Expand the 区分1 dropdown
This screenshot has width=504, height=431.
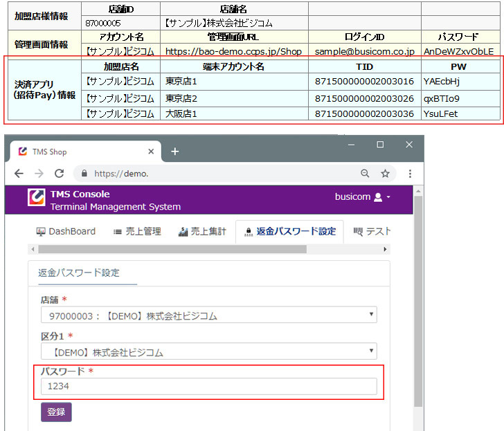coord(208,352)
